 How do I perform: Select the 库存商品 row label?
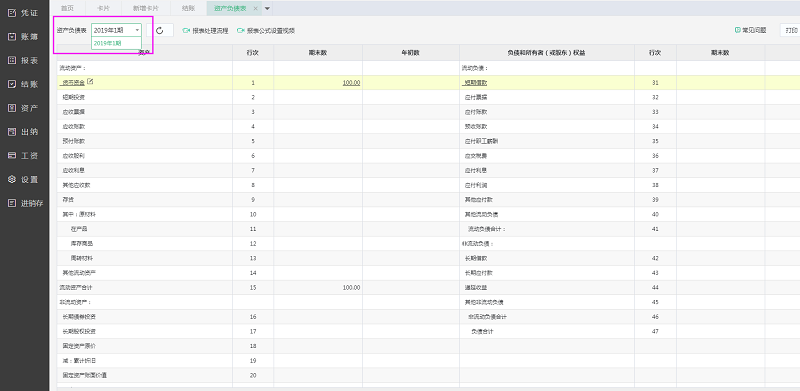coord(82,243)
